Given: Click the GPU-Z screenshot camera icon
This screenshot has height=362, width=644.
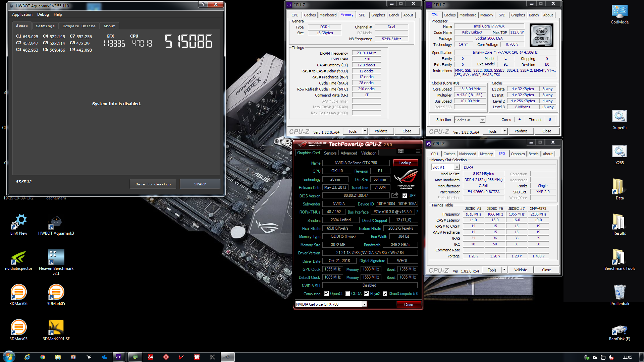Looking at the screenshot, I should coord(400,152).
